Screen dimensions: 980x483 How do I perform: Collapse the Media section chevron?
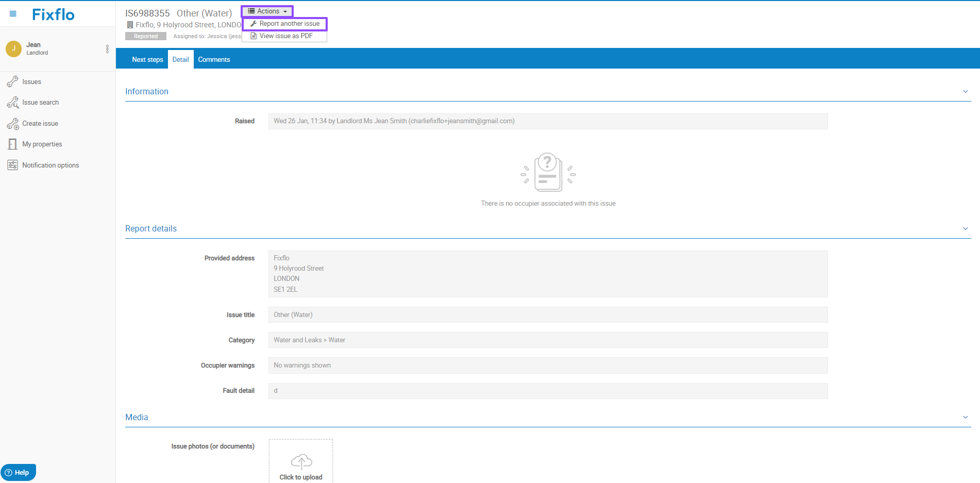tap(965, 418)
